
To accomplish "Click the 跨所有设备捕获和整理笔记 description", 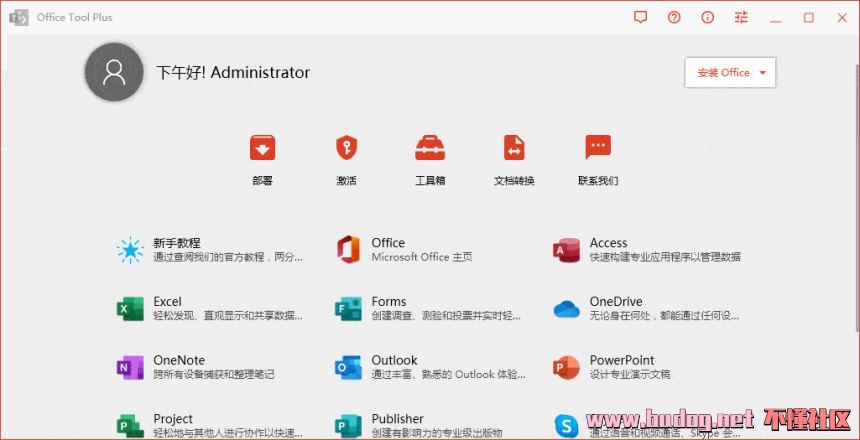I will [213, 374].
